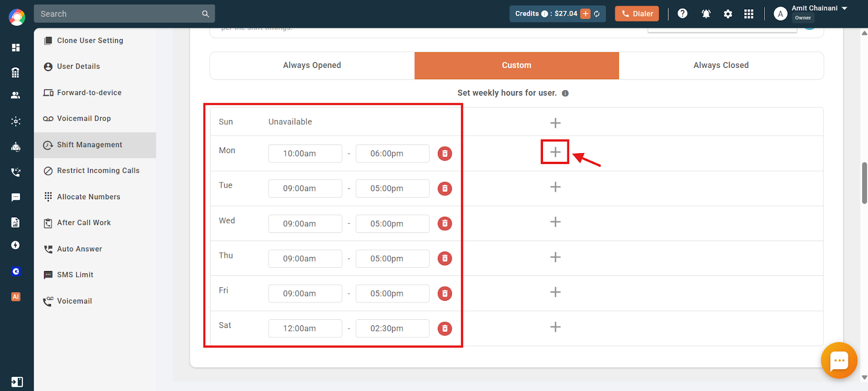Delete Tuesday shift with red trash icon

[445, 188]
